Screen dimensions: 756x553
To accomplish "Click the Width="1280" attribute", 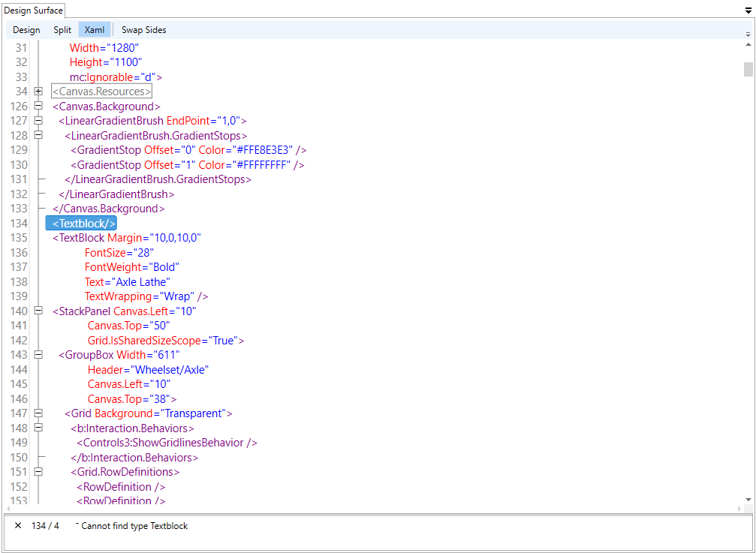I will [104, 48].
